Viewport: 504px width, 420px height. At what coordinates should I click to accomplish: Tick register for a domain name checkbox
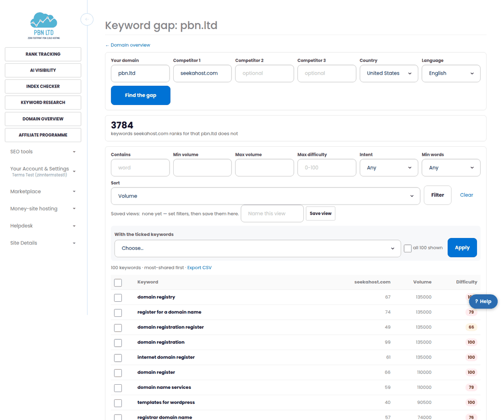coord(118,313)
